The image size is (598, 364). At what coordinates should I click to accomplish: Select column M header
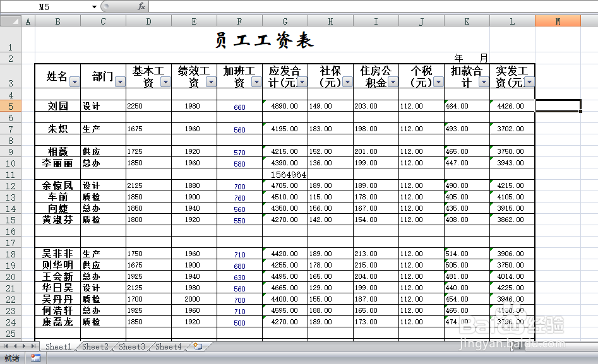coord(556,21)
